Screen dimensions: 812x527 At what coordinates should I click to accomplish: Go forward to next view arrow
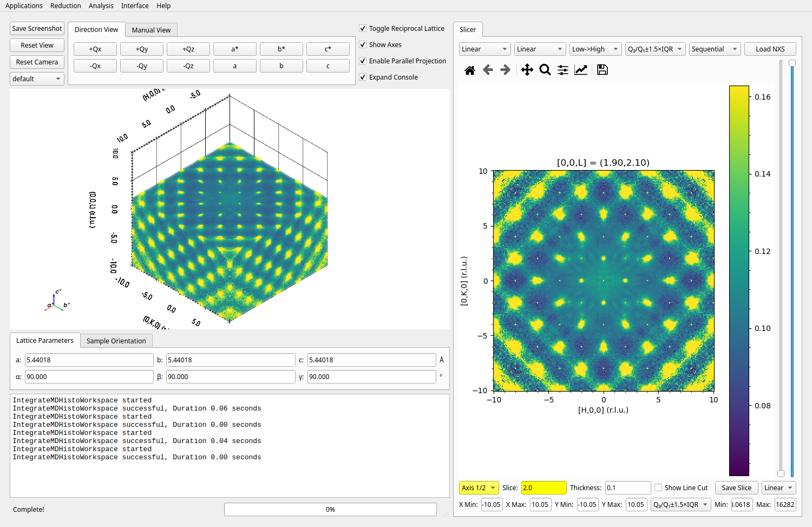coord(506,70)
